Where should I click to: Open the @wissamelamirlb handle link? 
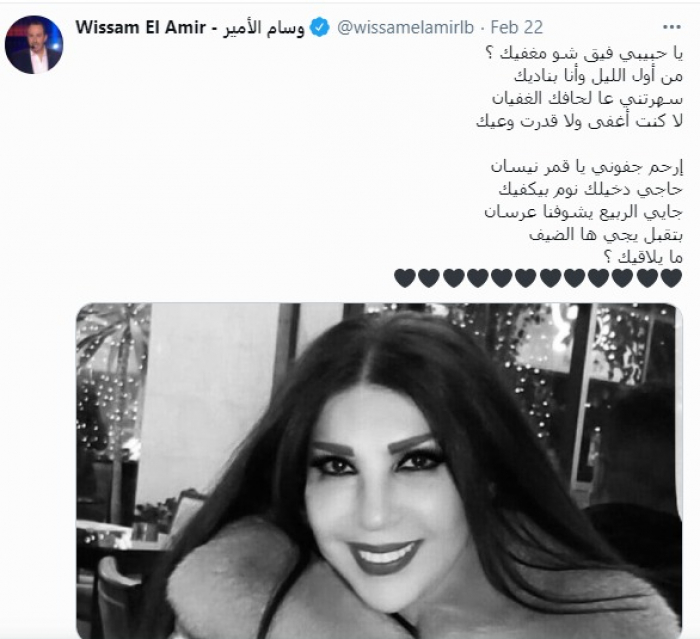pyautogui.click(x=405, y=28)
